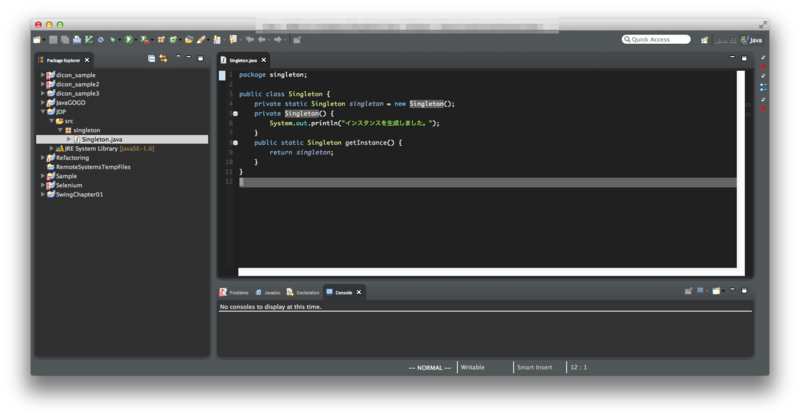800x418 pixels.
Task: Click the Save All toolbar icon
Action: 65,39
